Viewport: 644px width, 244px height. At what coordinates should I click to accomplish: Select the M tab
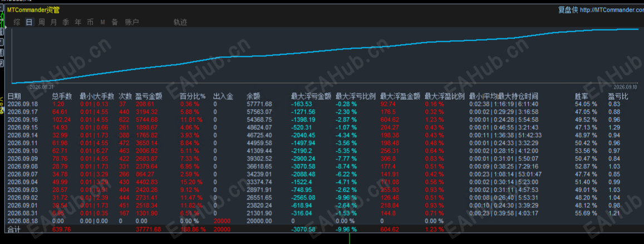tap(102, 22)
